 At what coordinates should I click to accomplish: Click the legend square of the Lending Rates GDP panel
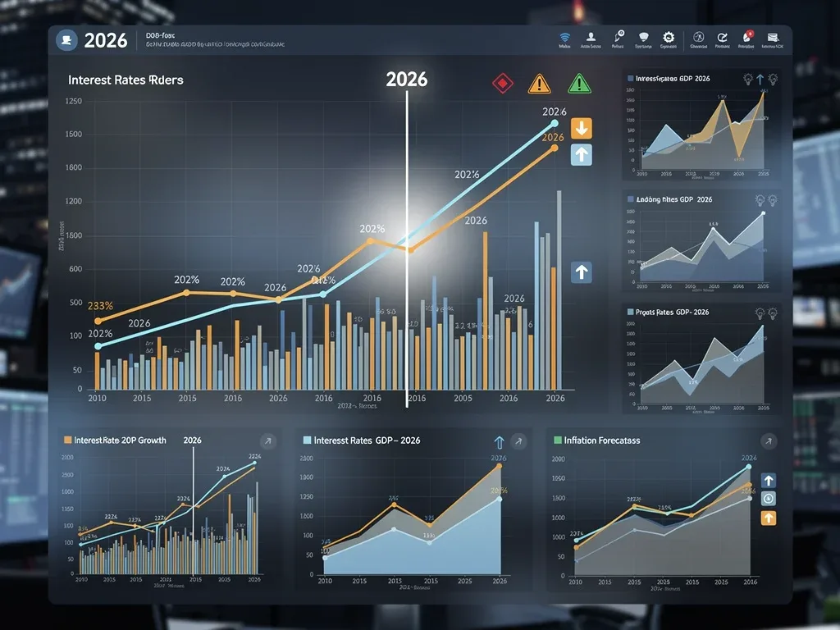[x=631, y=199]
